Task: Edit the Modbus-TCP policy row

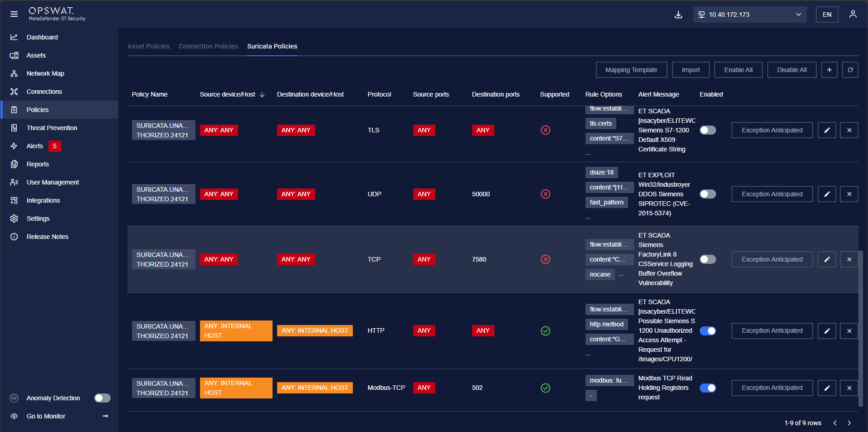Action: pos(827,388)
